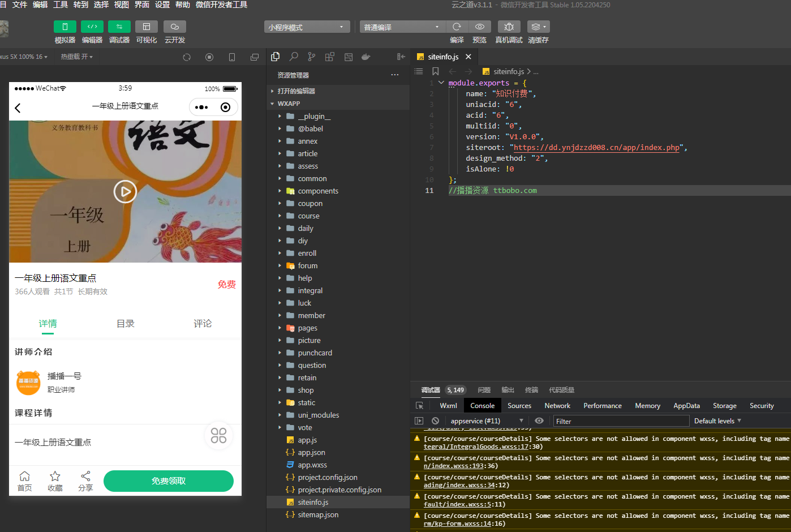Click the 编译 compile refresh icon

point(457,27)
